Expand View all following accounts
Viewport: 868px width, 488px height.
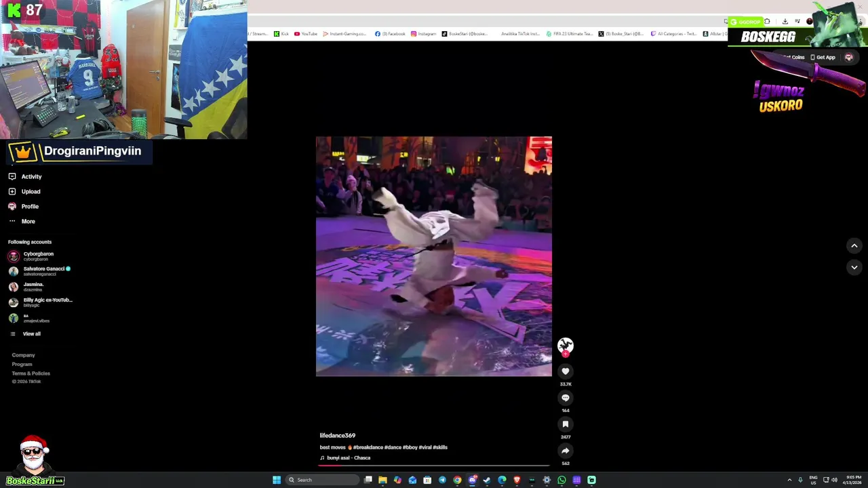point(26,333)
